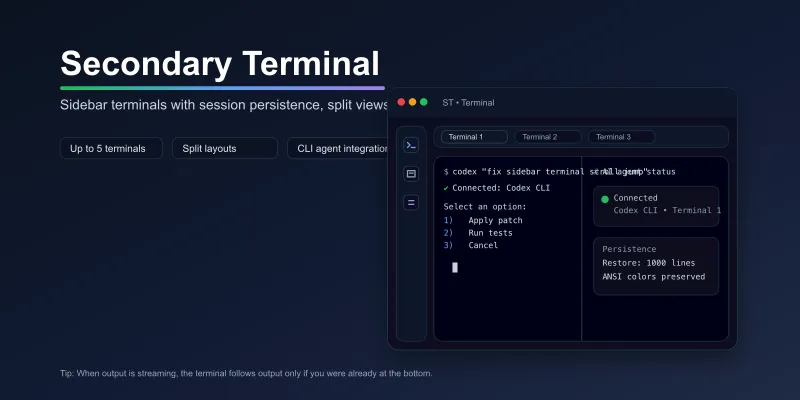Choose the CLI agent integration pill
The height and width of the screenshot is (400, 800).
point(338,148)
